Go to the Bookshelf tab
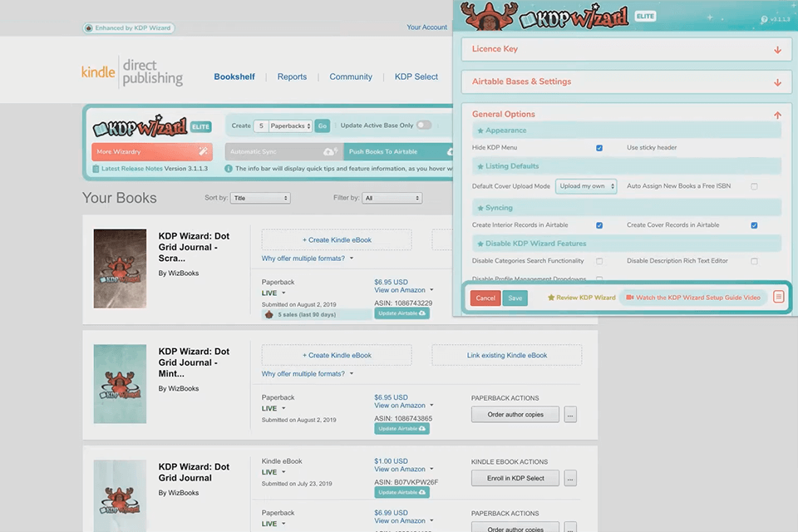This screenshot has width=798, height=532. pos(234,76)
